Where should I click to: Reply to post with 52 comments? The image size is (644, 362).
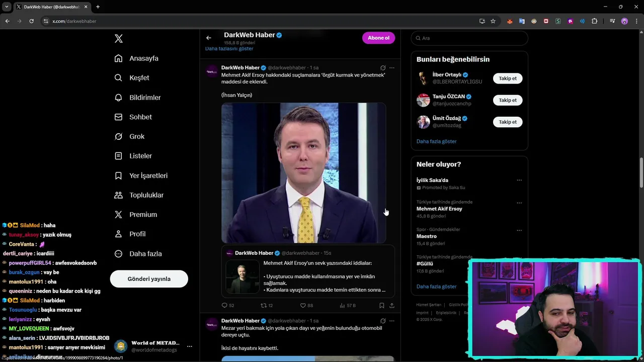(x=228, y=305)
